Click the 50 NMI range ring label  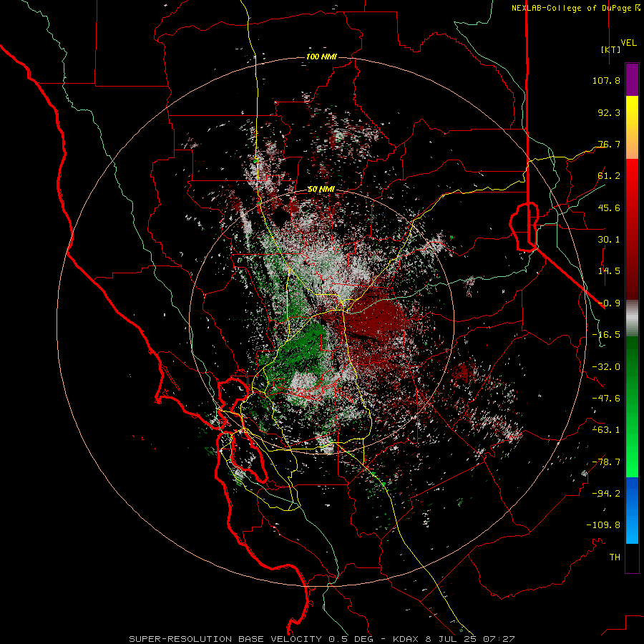321,190
